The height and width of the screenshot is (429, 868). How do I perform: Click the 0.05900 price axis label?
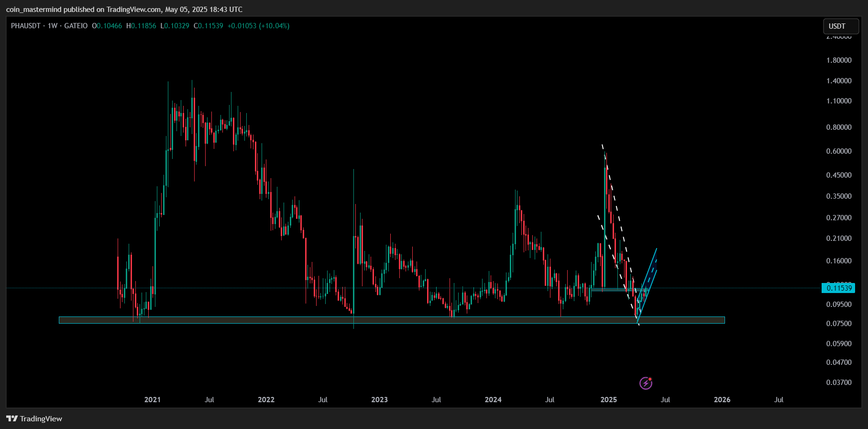pyautogui.click(x=839, y=344)
